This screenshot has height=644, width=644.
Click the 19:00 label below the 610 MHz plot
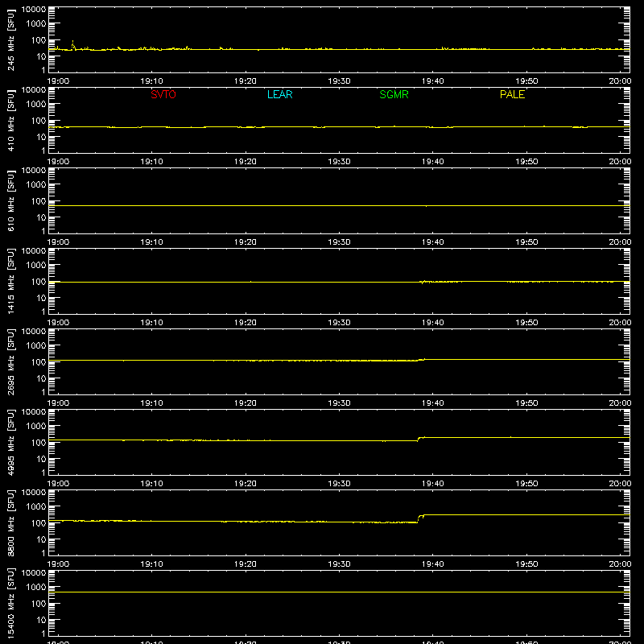tap(58, 242)
